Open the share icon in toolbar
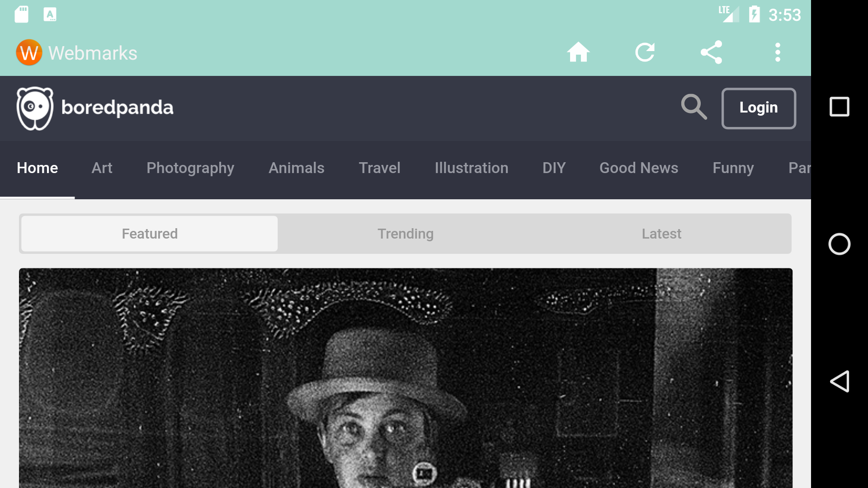Screen dimensions: 868x488 coord(711,52)
